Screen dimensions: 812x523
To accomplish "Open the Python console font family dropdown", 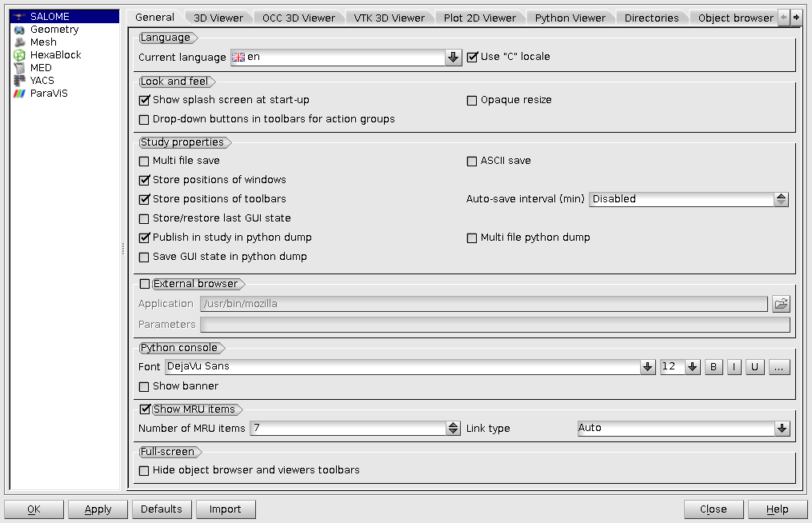I will (x=648, y=367).
